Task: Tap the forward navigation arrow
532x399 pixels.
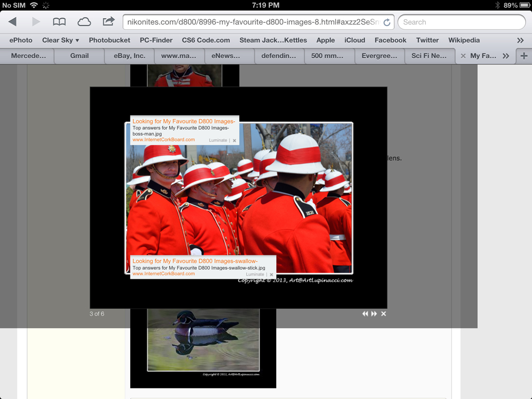Action: pyautogui.click(x=36, y=22)
